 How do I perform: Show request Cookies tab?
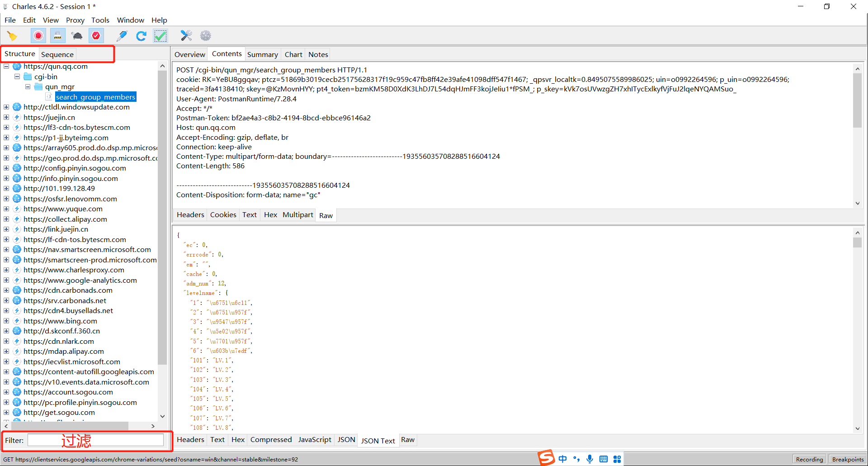click(223, 215)
